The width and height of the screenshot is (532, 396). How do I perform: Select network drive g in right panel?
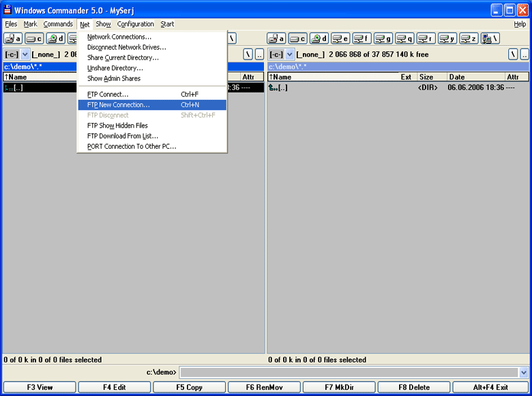[383, 38]
